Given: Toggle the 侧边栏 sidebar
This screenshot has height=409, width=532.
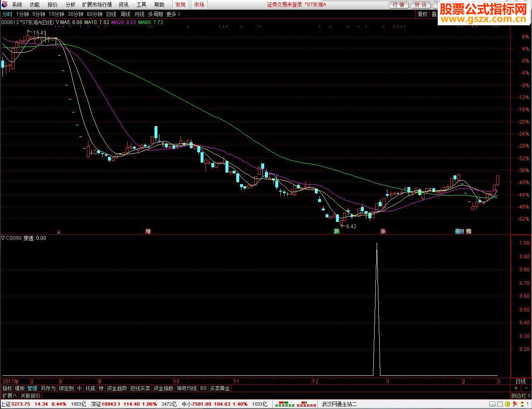Looking at the screenshot, I should 520,396.
